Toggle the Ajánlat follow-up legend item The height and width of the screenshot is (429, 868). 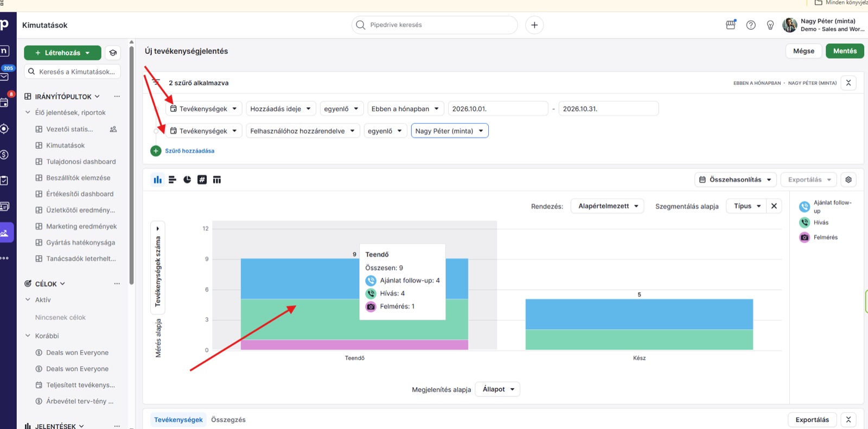click(x=826, y=207)
